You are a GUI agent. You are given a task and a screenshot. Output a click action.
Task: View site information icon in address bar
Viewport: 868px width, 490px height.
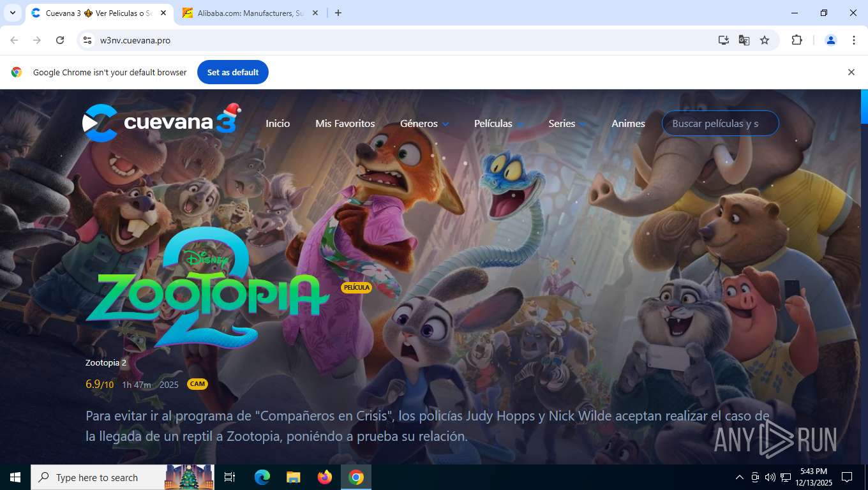88,40
